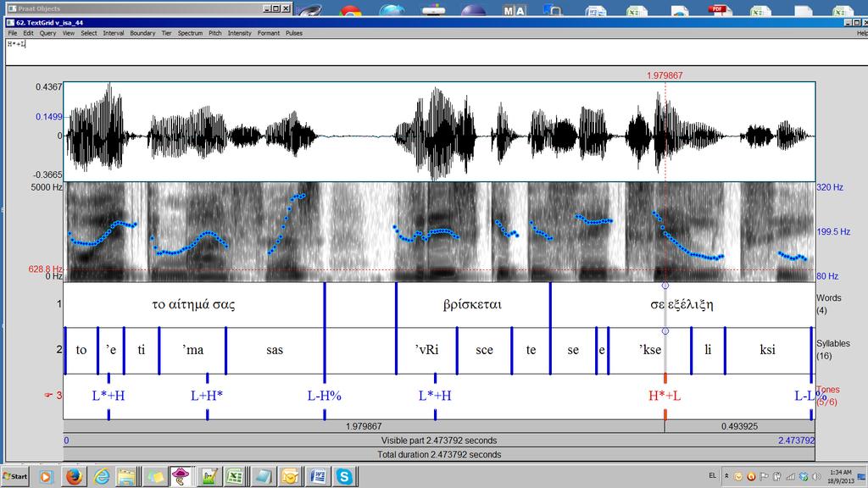Play the Total duration 2.473792 seconds bar
This screenshot has height=488, width=868.
pos(439,454)
